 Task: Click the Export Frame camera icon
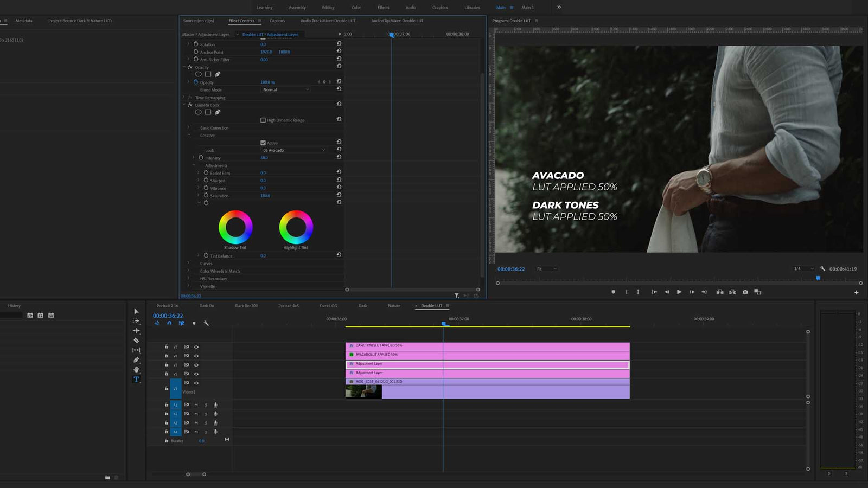point(745,292)
